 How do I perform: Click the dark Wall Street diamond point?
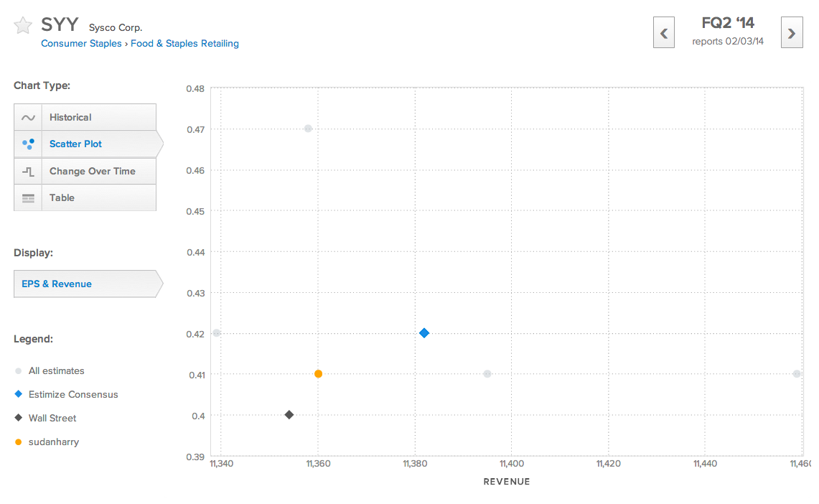click(x=289, y=415)
